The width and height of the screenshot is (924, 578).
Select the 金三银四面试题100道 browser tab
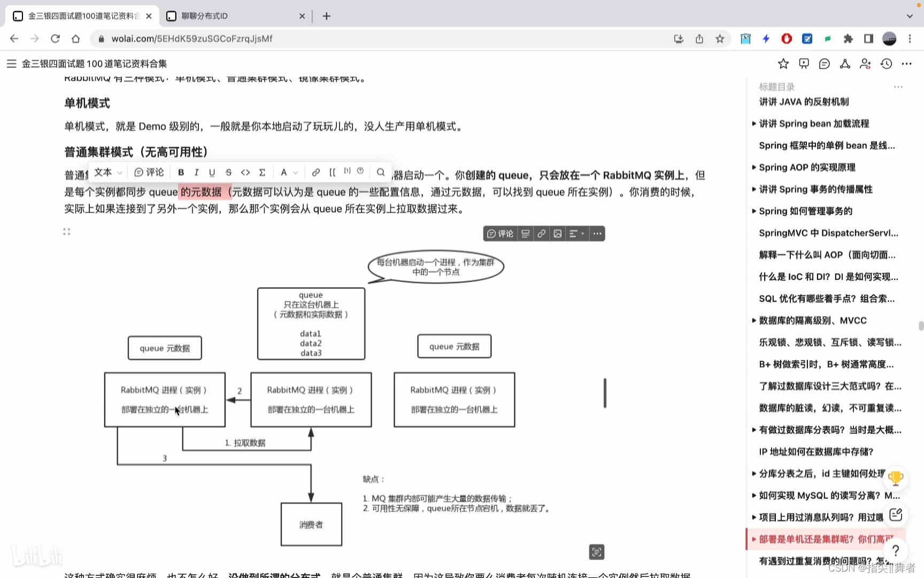coord(83,16)
